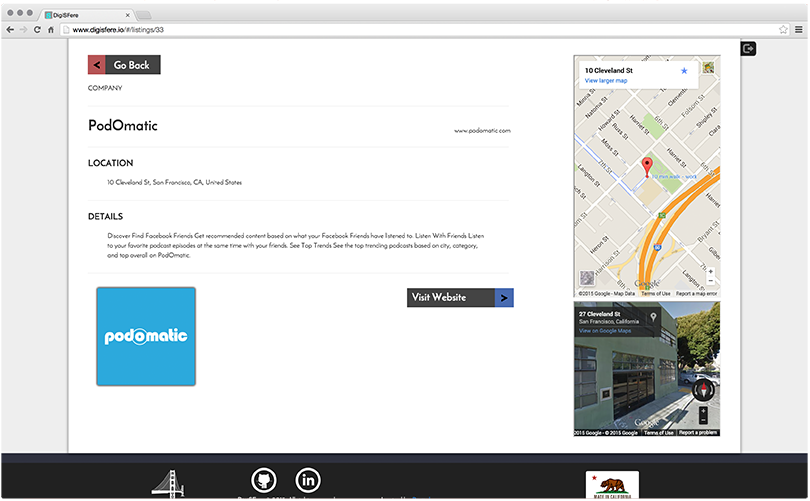This screenshot has height=501, width=810.
Task: Click the PodOmatic company title
Action: 123,126
